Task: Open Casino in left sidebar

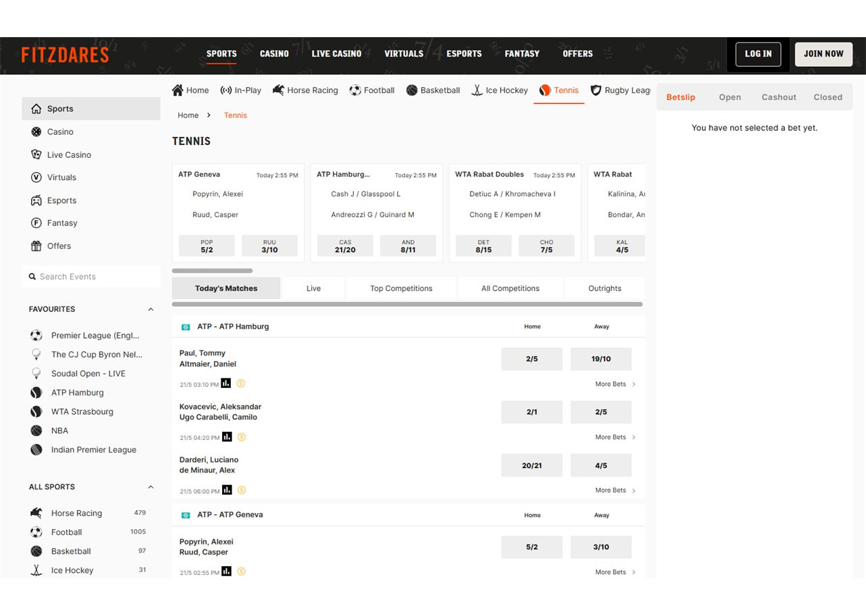Action: [91, 132]
